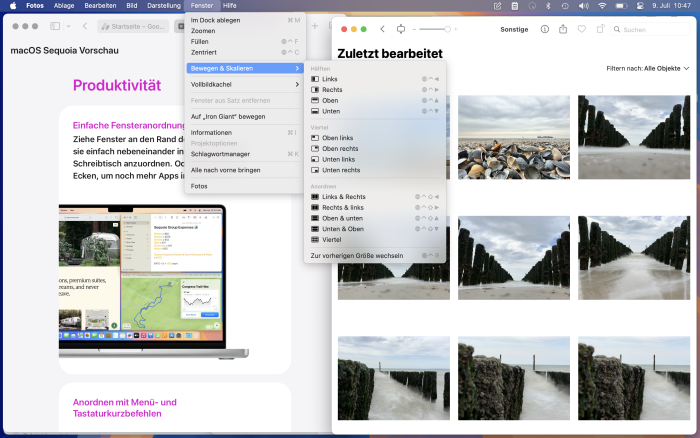Add new tab in Safari window
The height and width of the screenshot is (438, 700).
tap(315, 26)
